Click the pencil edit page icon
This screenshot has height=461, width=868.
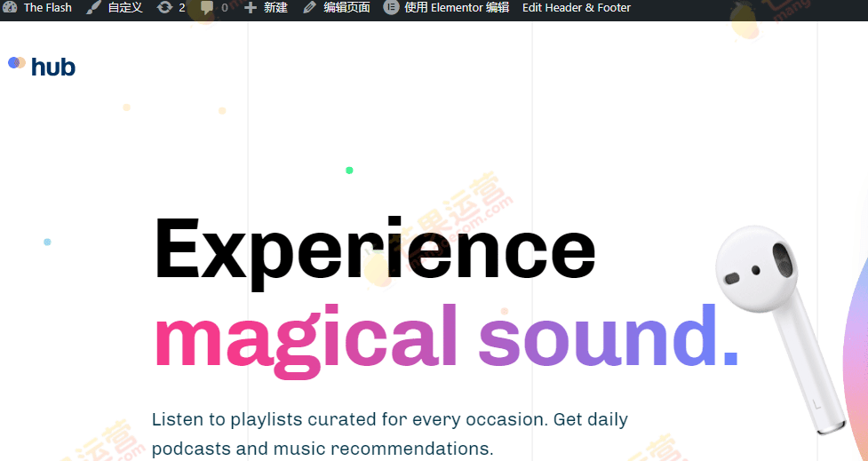click(x=309, y=8)
